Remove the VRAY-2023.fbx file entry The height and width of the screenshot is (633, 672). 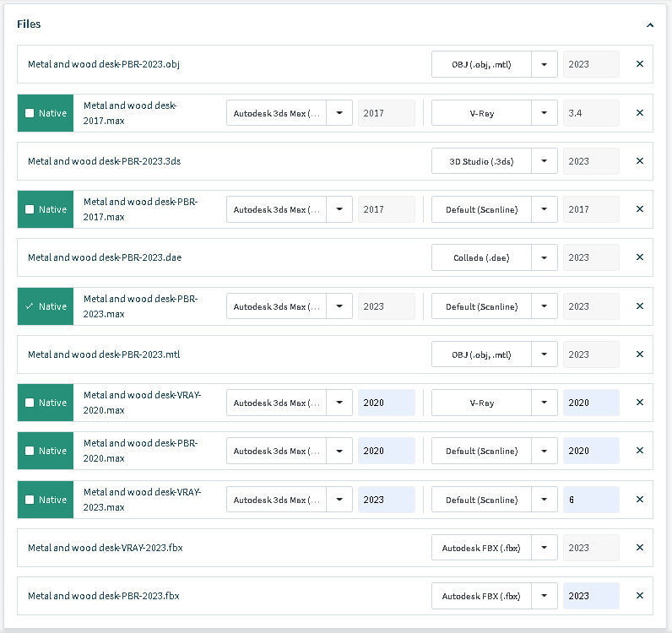[x=639, y=548]
